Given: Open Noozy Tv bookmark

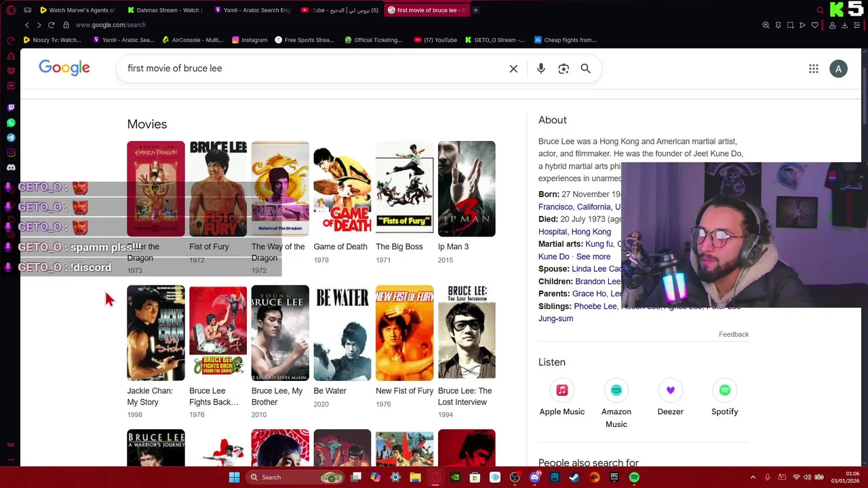Looking at the screenshot, I should point(52,40).
